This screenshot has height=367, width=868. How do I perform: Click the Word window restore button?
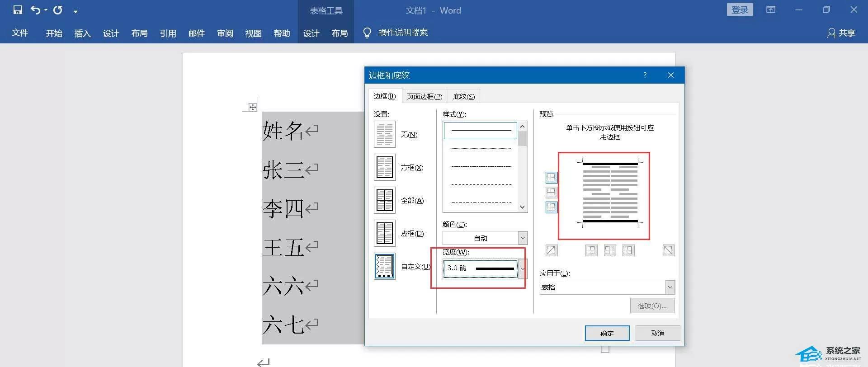pos(826,9)
